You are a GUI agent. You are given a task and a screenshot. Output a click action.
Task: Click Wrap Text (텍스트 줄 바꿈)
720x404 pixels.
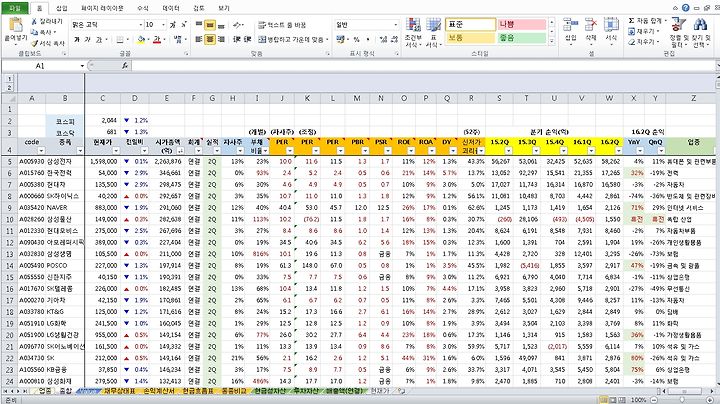pos(282,25)
